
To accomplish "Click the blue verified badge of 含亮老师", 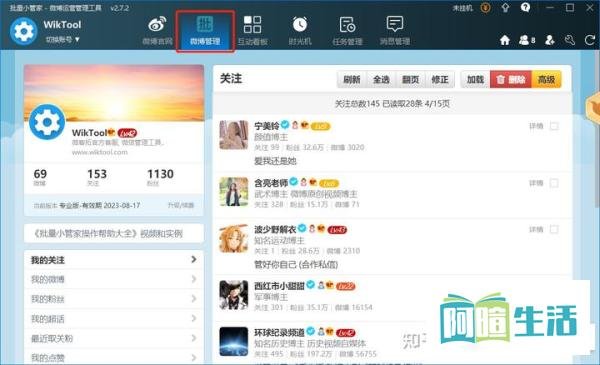I will tap(293, 181).
